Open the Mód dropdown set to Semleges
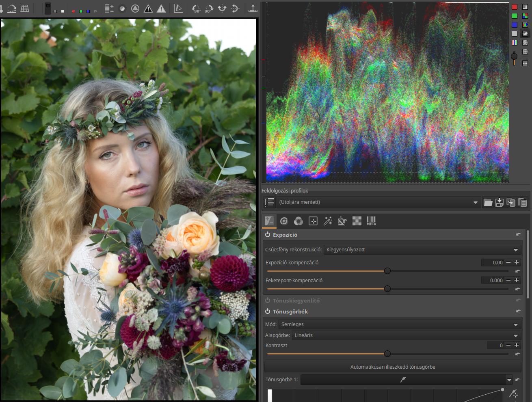 [x=400, y=324]
